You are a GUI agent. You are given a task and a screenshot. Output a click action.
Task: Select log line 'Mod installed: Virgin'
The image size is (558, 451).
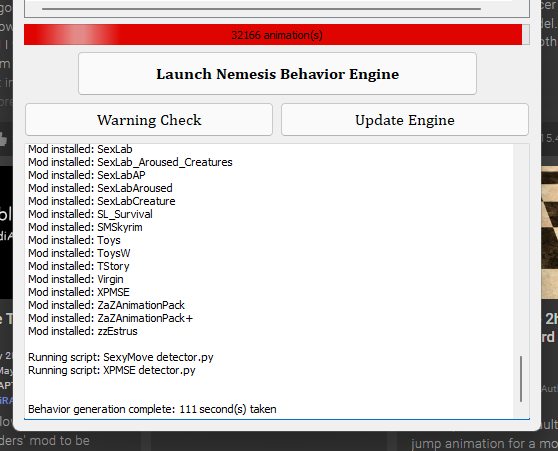coord(76,279)
